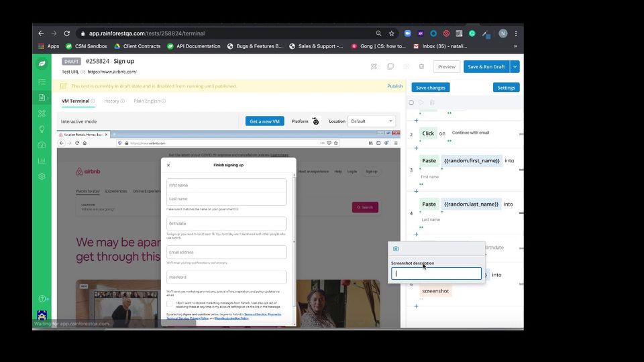Click the Password field in the signup form
The height and width of the screenshot is (362, 644).
(226, 277)
